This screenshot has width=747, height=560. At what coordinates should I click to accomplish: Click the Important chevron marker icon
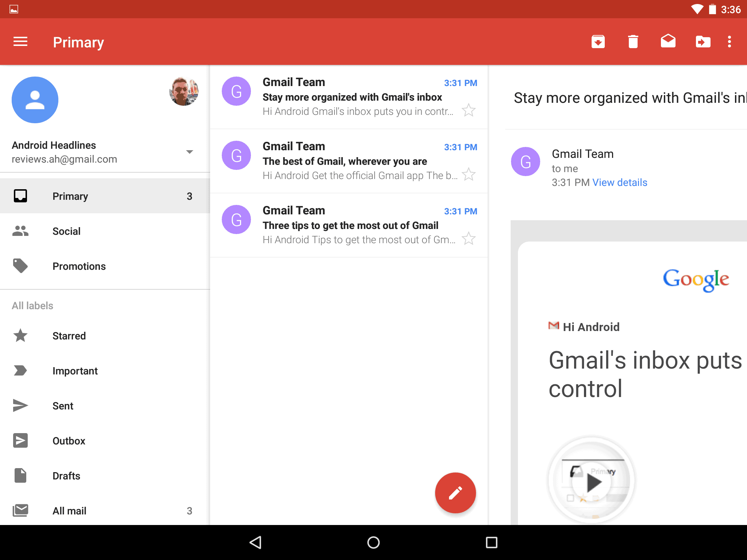20,370
